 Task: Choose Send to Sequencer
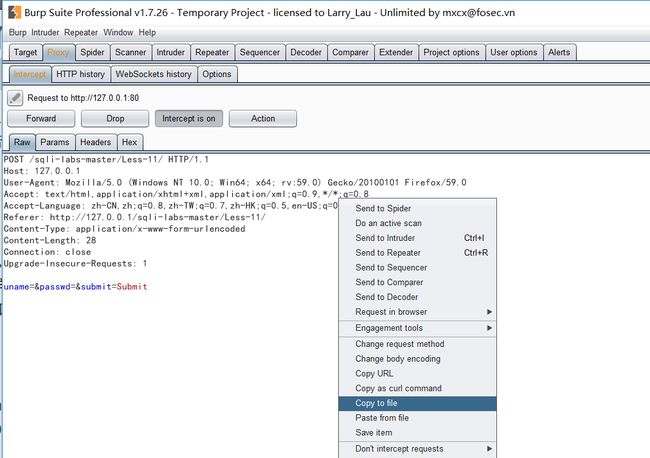point(417,268)
